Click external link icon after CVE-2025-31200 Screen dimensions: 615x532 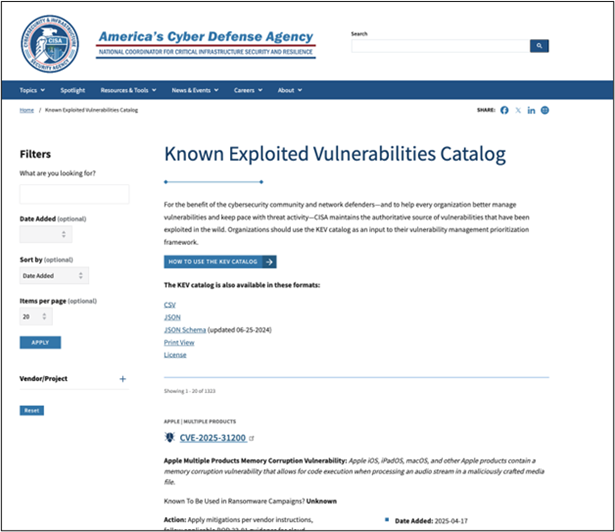(251, 438)
